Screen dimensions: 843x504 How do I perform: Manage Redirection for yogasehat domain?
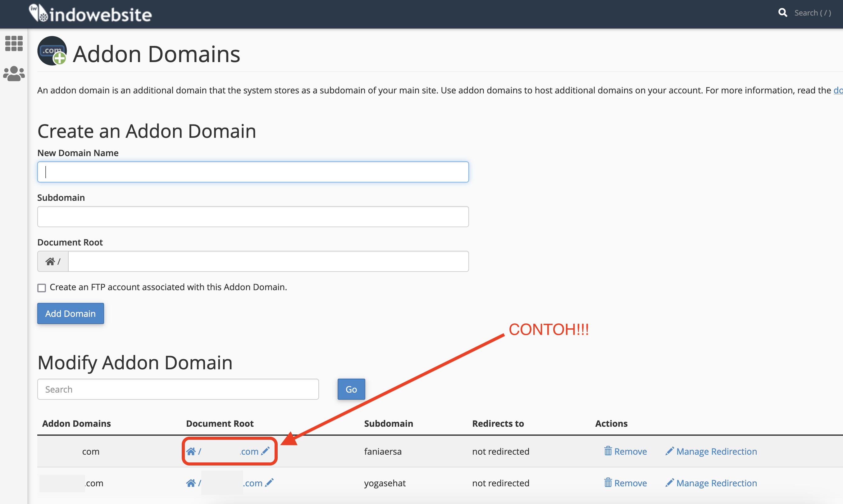pyautogui.click(x=711, y=483)
